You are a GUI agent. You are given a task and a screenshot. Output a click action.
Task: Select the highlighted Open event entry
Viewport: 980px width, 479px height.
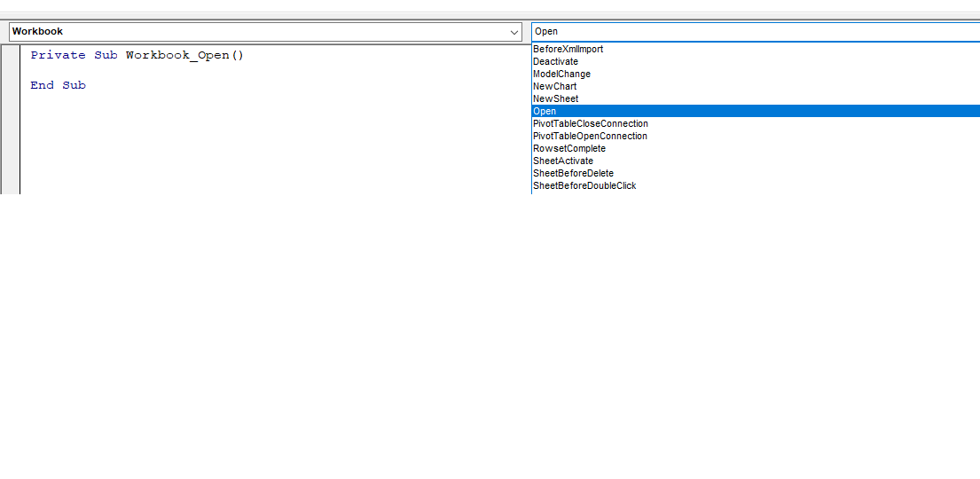(x=756, y=111)
